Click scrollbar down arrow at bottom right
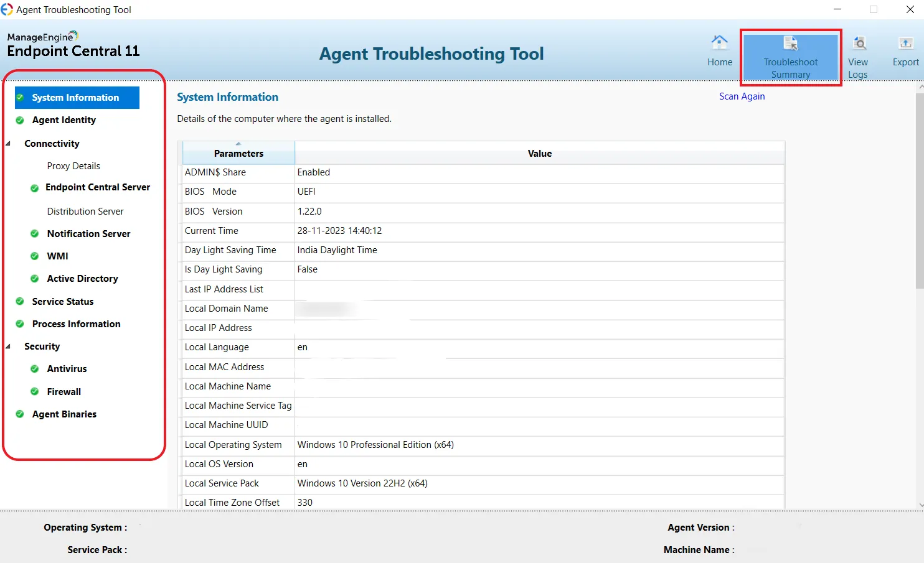Image resolution: width=924 pixels, height=563 pixels. [x=920, y=505]
